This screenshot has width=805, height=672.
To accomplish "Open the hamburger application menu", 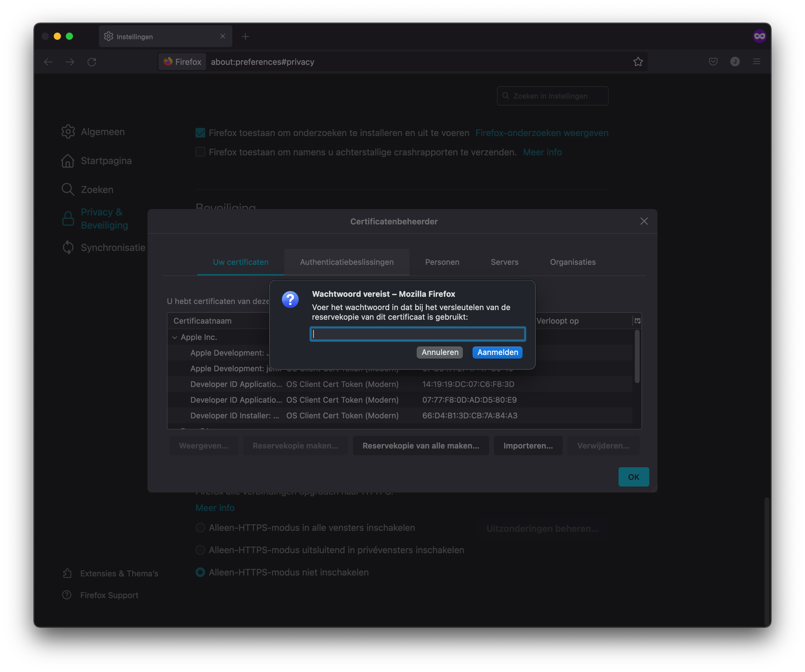I will coord(757,62).
